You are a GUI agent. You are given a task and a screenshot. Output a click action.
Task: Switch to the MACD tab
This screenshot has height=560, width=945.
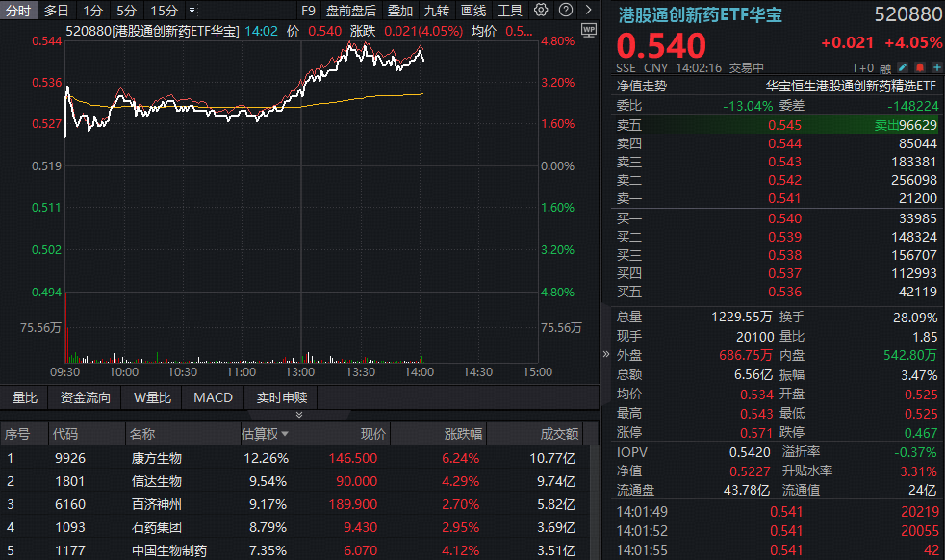point(212,397)
